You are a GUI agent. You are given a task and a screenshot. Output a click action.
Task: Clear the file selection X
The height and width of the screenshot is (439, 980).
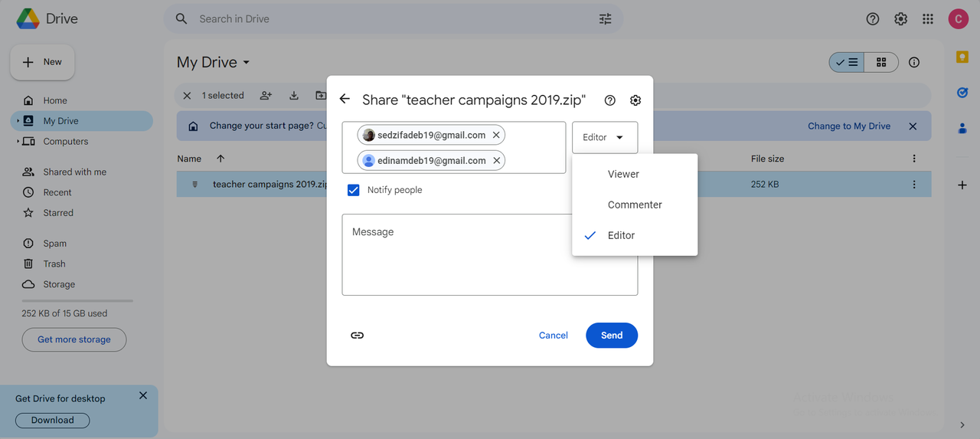(x=188, y=96)
